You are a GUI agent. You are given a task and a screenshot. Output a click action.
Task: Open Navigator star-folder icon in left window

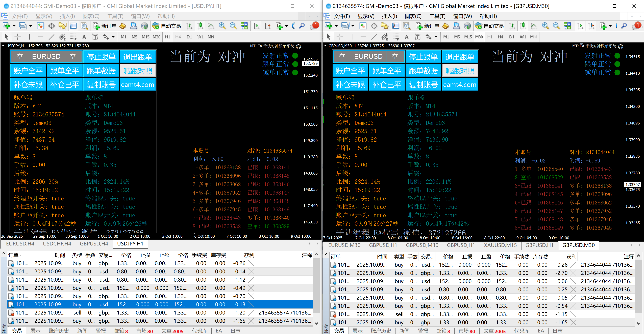[62, 26]
